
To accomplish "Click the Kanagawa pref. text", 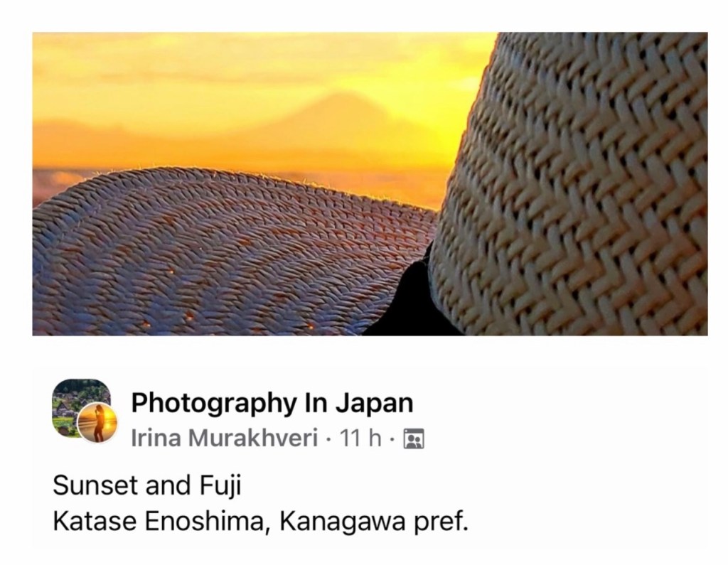I will 374,522.
